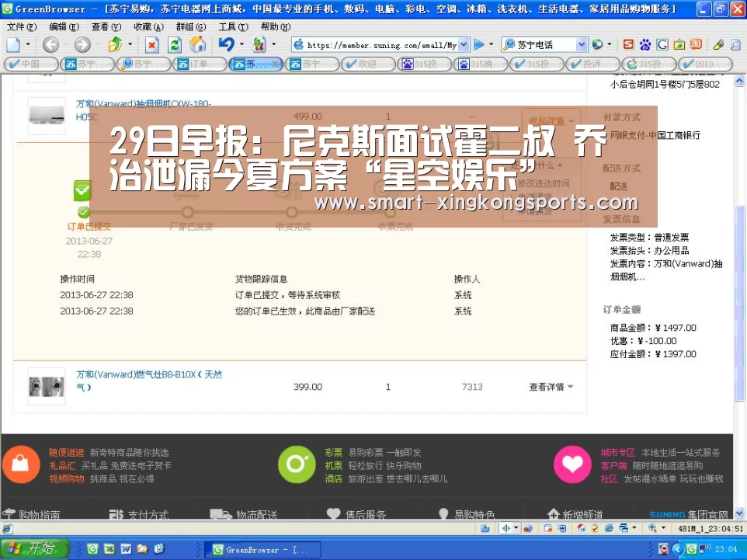Open zoom level dropdown arrow in status bar
The image size is (747, 560).
pos(663,528)
